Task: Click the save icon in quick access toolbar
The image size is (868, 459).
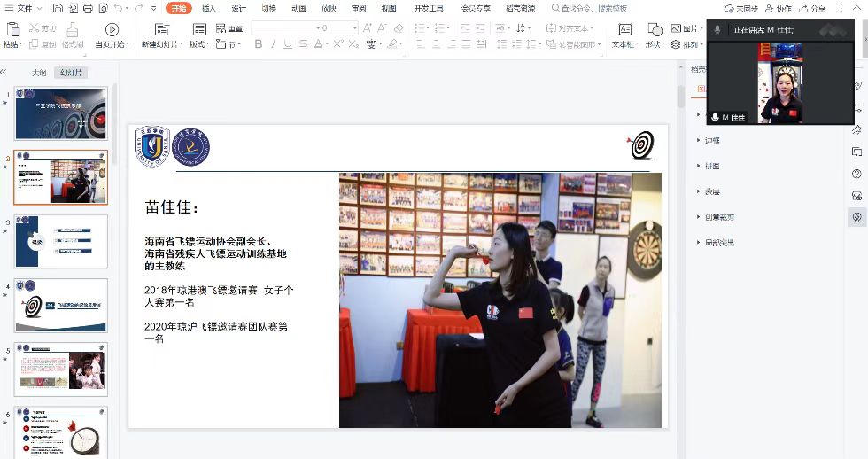Action: 58,8
